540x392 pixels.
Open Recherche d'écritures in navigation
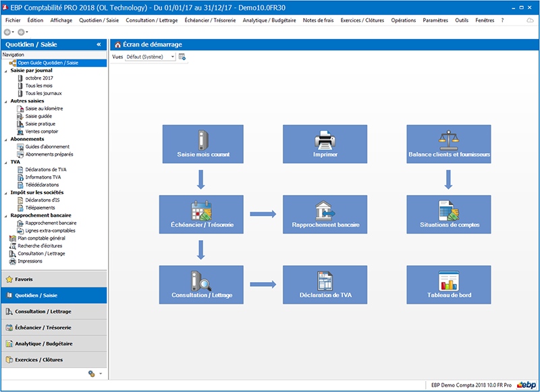coord(40,246)
